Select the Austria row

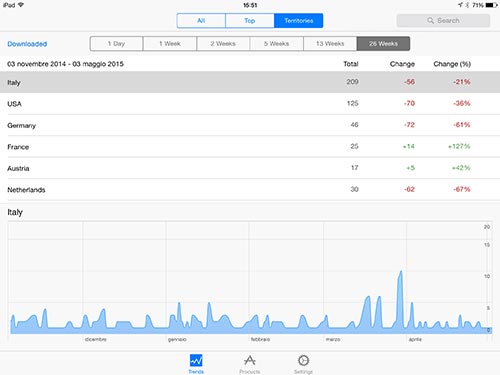pos(250,168)
